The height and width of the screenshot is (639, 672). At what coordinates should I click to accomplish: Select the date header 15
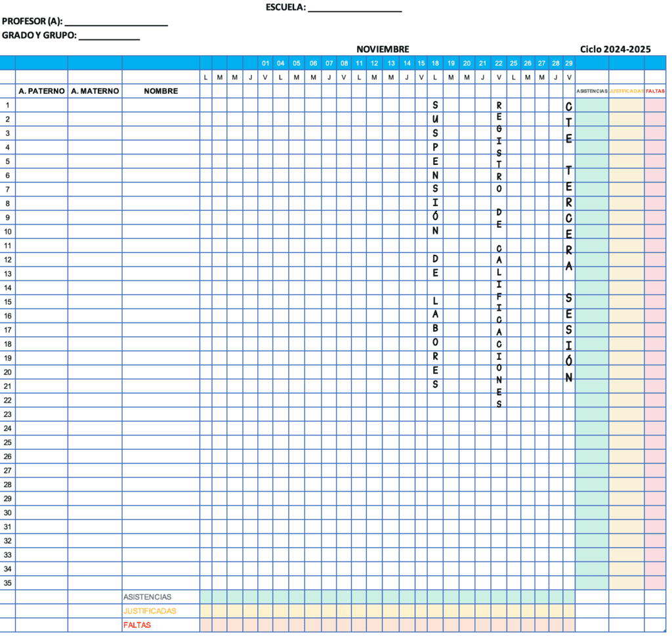421,63
